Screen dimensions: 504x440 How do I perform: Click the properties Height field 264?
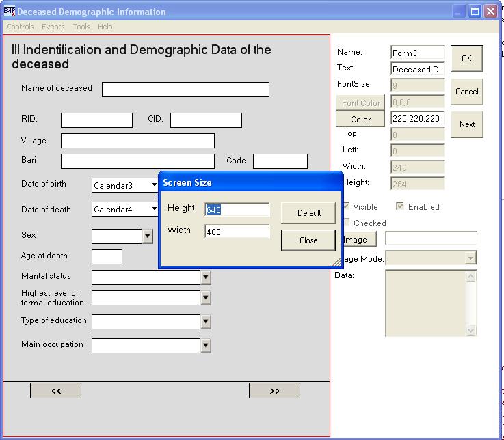[417, 184]
